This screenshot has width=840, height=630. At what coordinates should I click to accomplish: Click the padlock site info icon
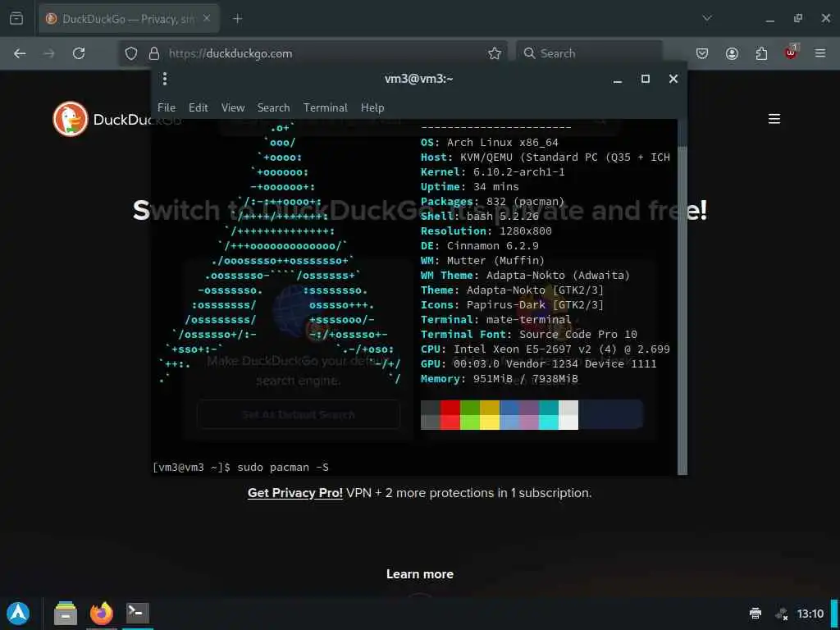coord(154,53)
